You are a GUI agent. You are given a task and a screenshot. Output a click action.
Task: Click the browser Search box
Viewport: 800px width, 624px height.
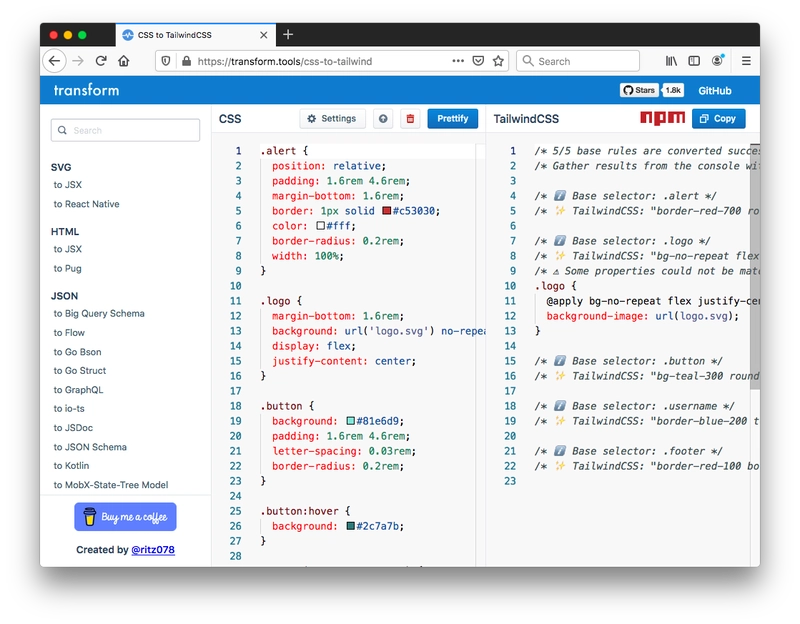(x=578, y=61)
